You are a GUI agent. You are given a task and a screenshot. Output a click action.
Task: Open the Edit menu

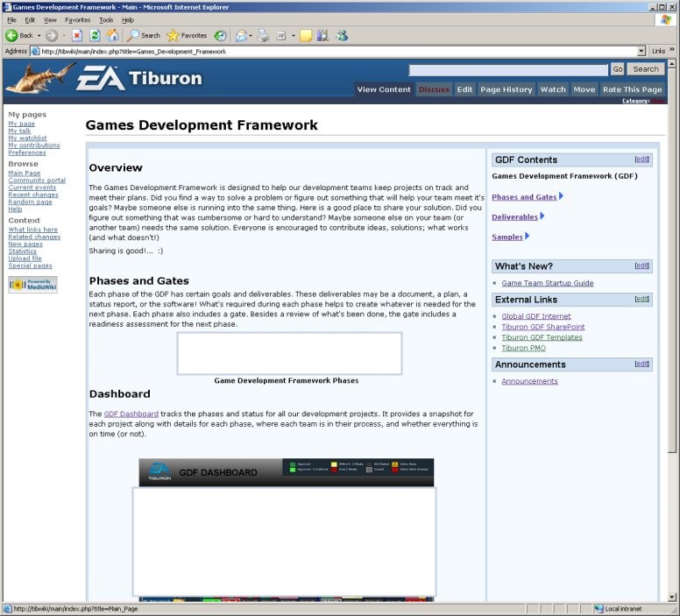pos(30,20)
